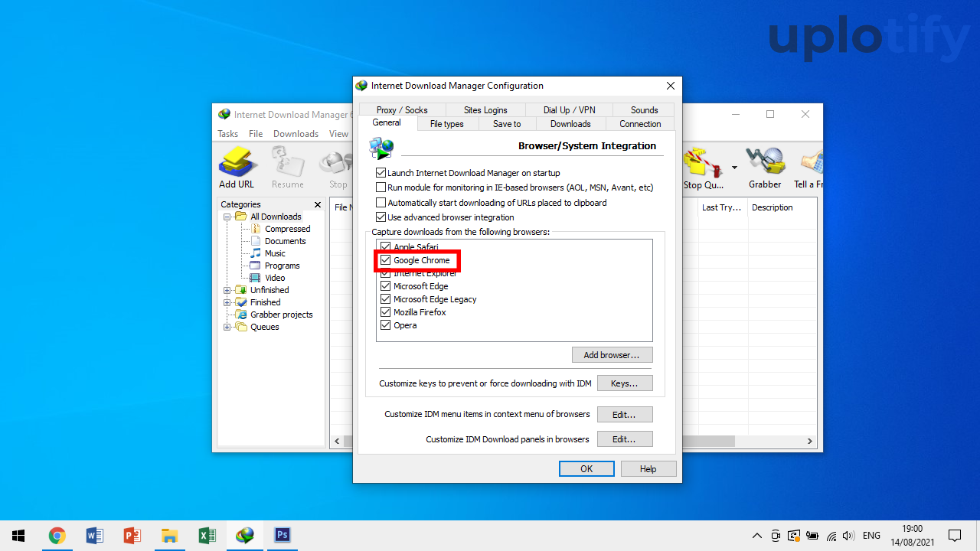
Task: Click the horizontal scrollbar right arrow
Action: pyautogui.click(x=810, y=442)
